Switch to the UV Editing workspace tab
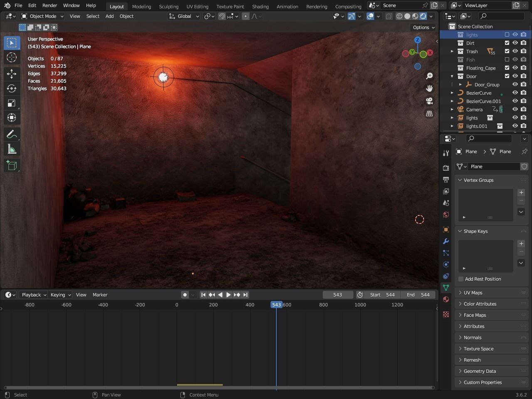The image size is (532, 399). 197,6
